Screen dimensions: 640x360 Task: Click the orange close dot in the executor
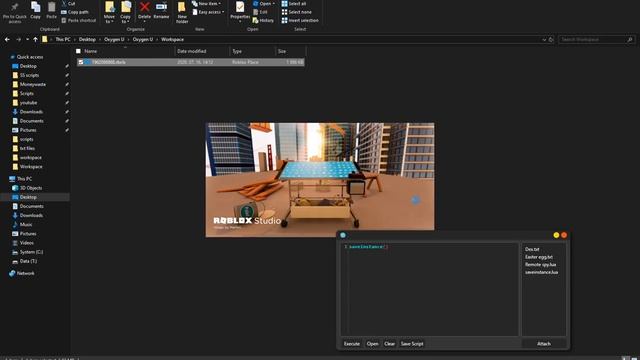[564, 235]
